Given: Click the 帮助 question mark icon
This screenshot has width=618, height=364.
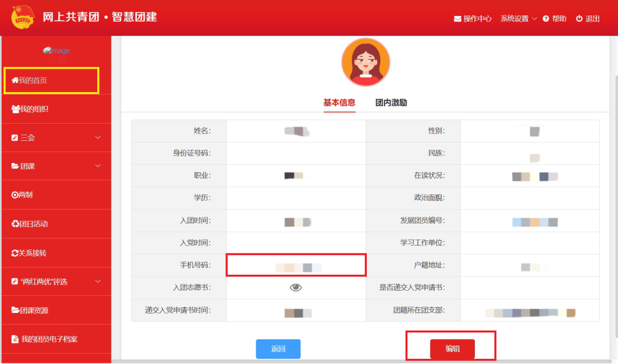Looking at the screenshot, I should [546, 19].
